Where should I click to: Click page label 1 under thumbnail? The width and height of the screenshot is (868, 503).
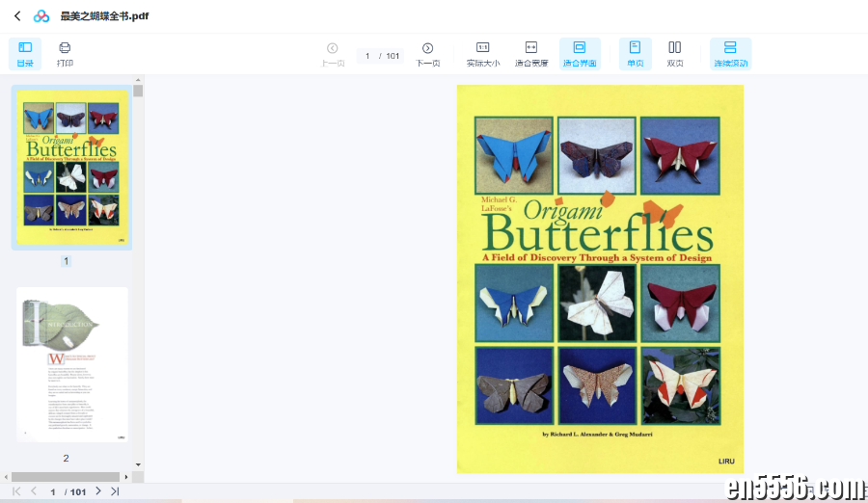coord(66,260)
